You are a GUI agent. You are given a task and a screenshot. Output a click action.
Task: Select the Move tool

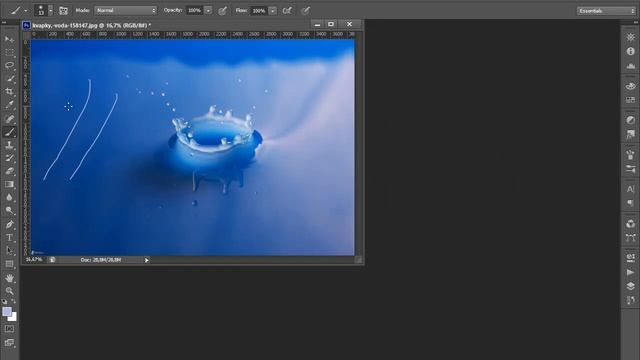9,39
